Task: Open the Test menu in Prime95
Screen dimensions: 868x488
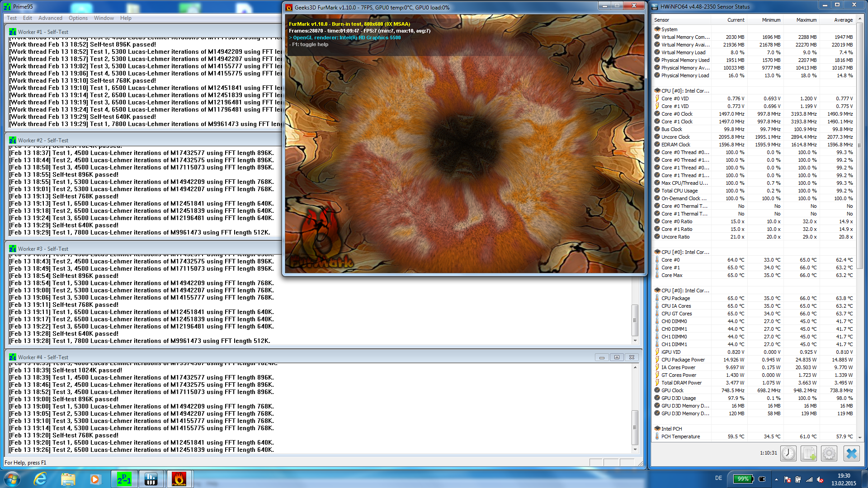Action: (x=12, y=18)
